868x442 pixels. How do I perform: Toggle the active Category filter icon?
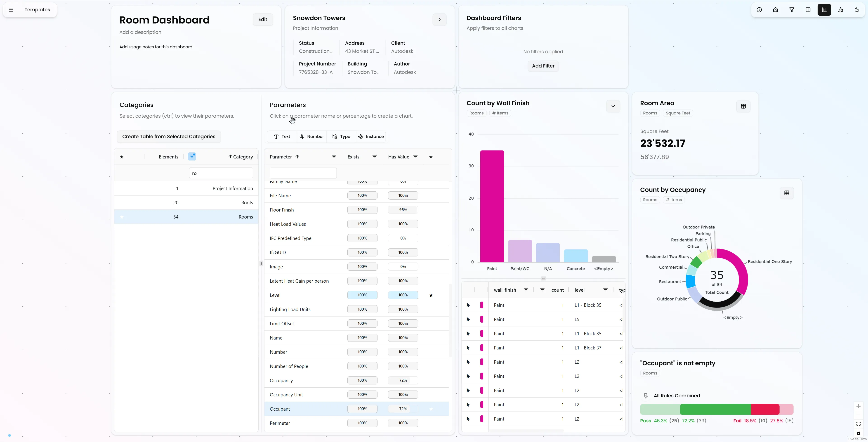coord(192,156)
